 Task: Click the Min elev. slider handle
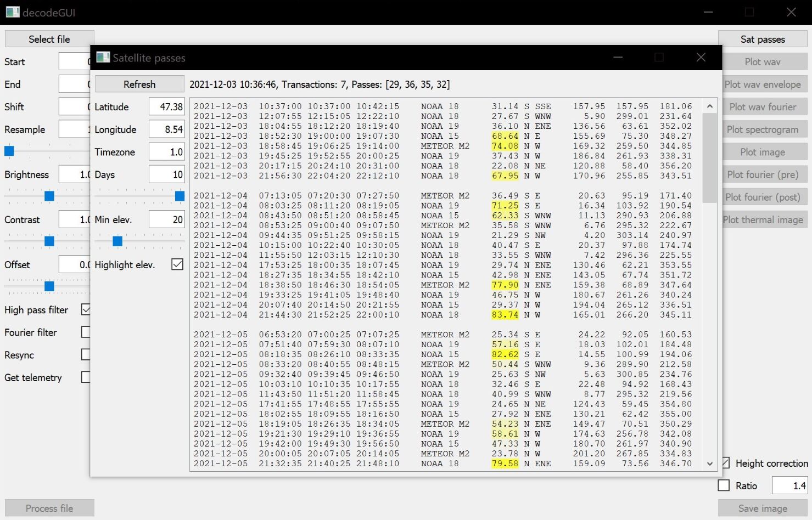point(117,241)
